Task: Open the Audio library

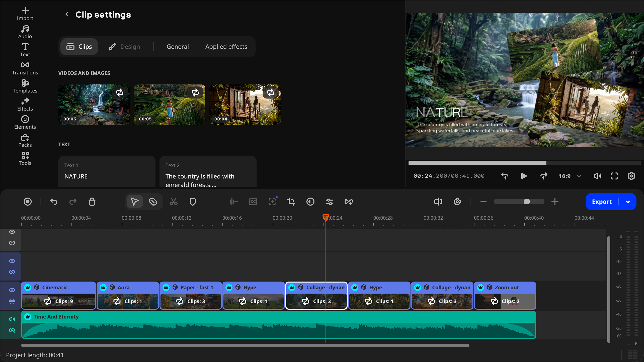Action: [25, 32]
